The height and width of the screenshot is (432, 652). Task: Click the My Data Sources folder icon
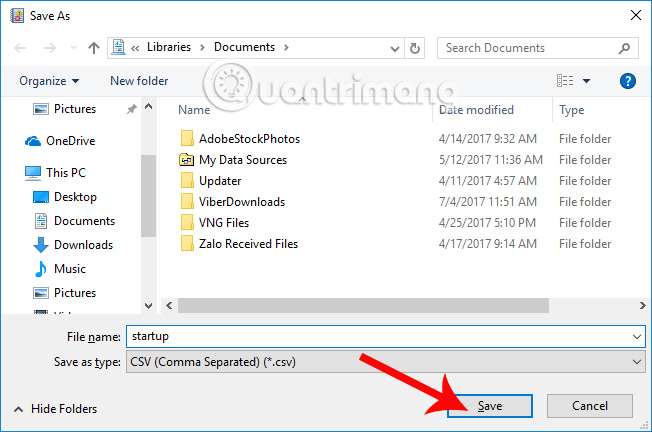coord(187,160)
